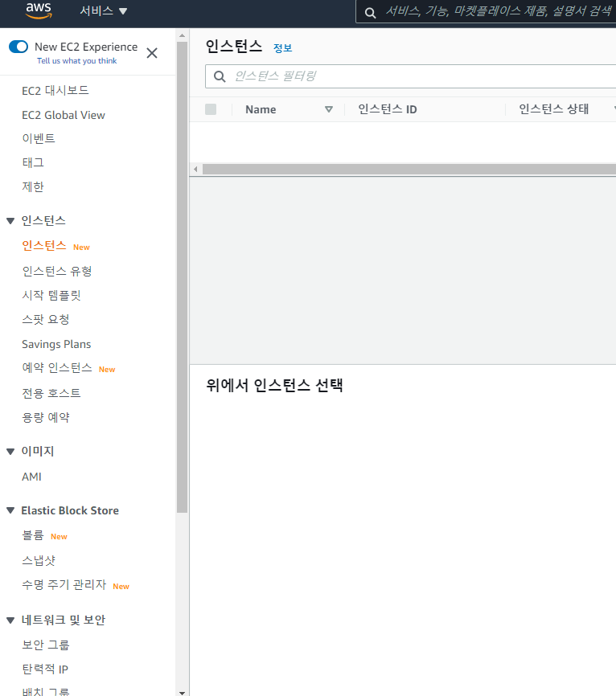This screenshot has width=616, height=696.
Task: Click the filter field magnifier icon
Action: coord(220,76)
